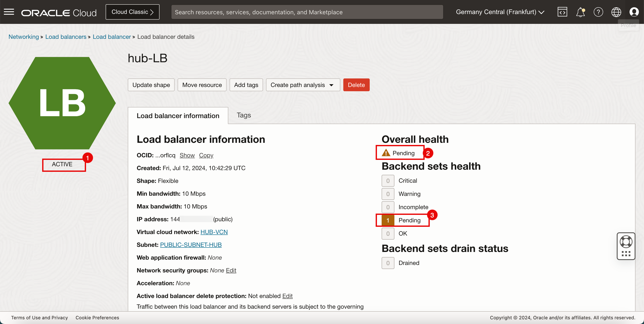Click the Cloud Classic switcher button

click(132, 12)
